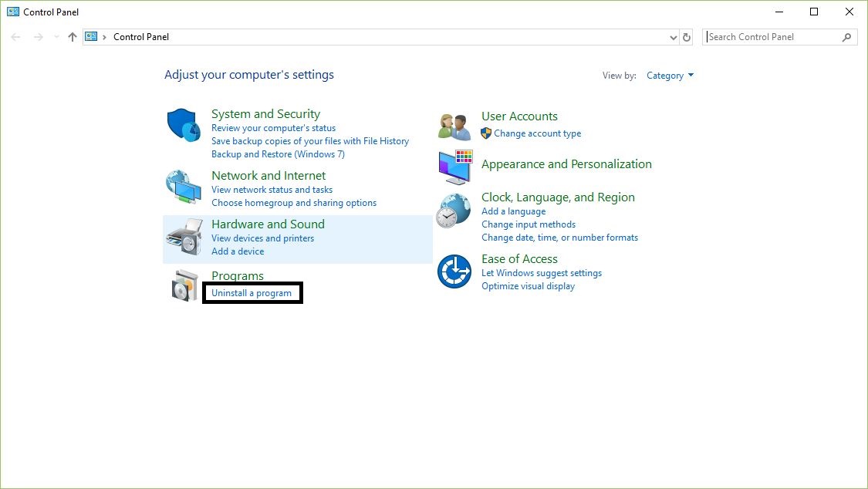The height and width of the screenshot is (489, 868).
Task: Click Change account type link
Action: pyautogui.click(x=538, y=133)
